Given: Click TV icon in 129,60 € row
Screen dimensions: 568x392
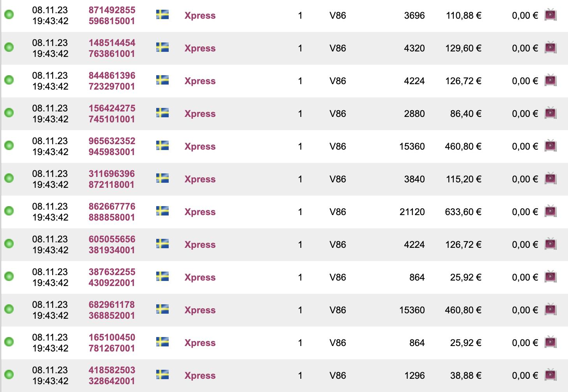Looking at the screenshot, I should pyautogui.click(x=550, y=48).
